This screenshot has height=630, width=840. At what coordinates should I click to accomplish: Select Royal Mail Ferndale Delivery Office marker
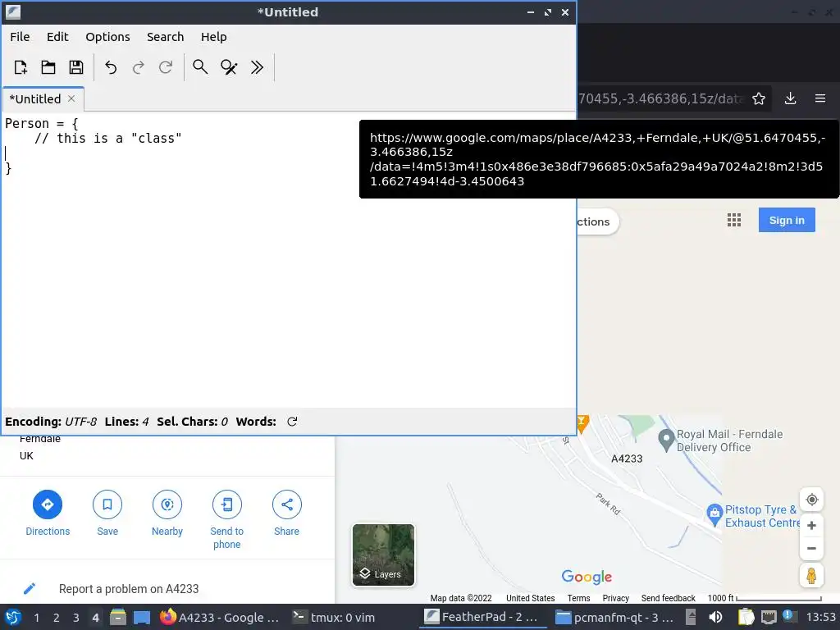click(666, 441)
